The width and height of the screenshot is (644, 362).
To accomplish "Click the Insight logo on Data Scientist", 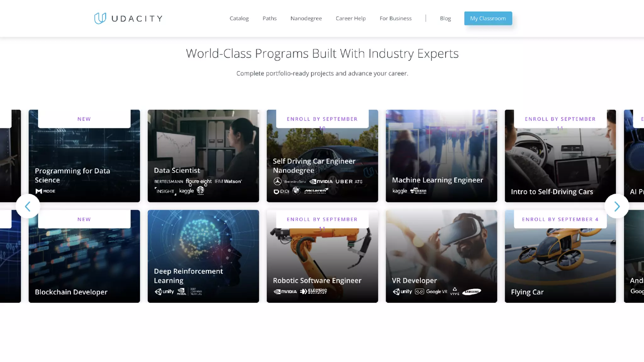I will (x=165, y=191).
